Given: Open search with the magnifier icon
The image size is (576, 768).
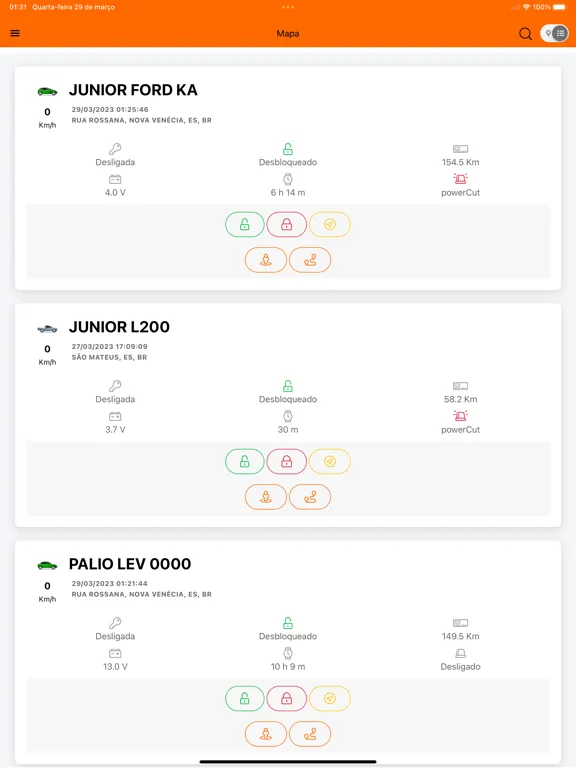Looking at the screenshot, I should [x=525, y=34].
